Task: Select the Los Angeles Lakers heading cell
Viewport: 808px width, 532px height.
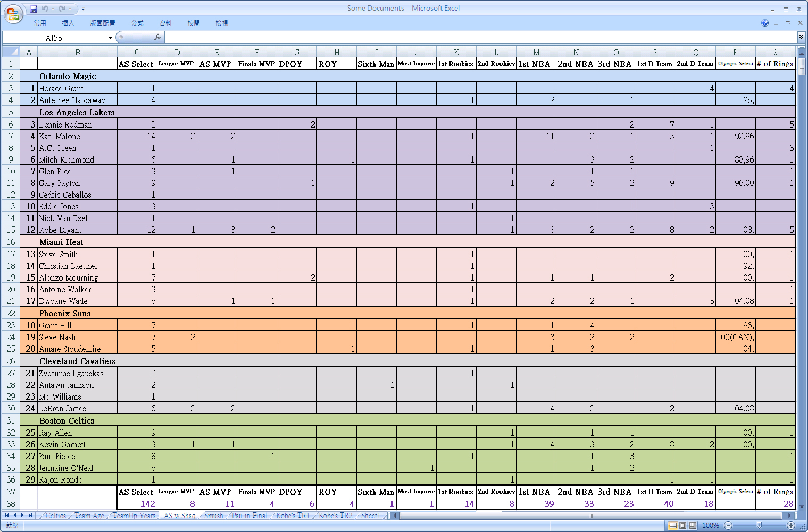Action: [x=78, y=112]
